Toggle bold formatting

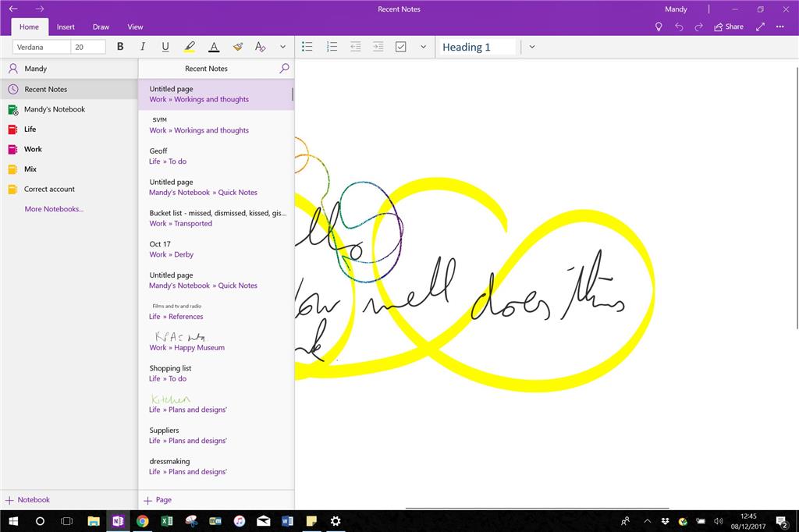[120, 46]
